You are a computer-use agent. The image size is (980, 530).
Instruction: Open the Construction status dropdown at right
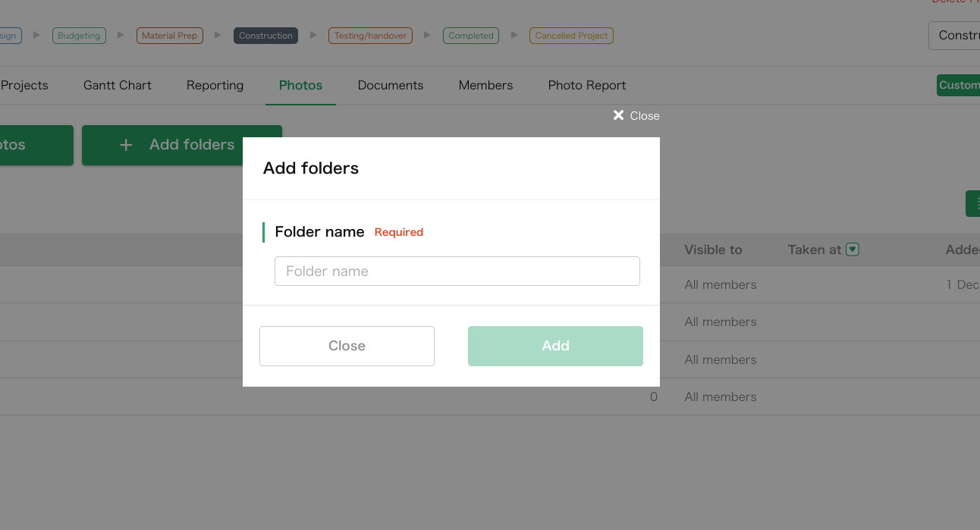tap(956, 36)
